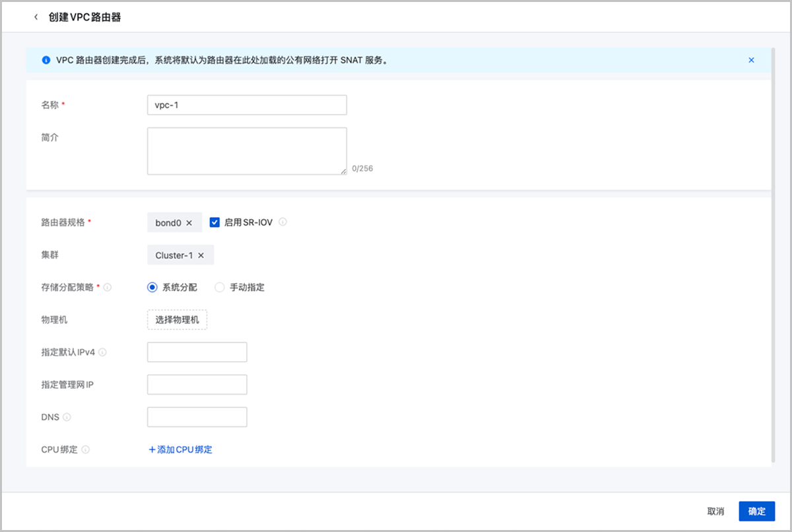The height and width of the screenshot is (532, 792).
Task: Uncheck the 启用SR-IOV checkbox
Action: pyautogui.click(x=214, y=222)
